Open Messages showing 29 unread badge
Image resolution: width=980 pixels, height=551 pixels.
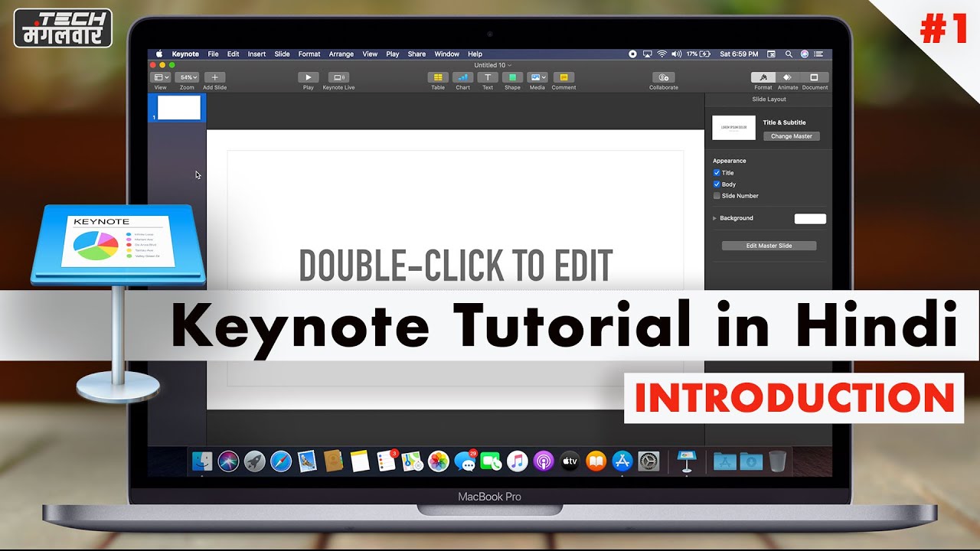pos(465,461)
